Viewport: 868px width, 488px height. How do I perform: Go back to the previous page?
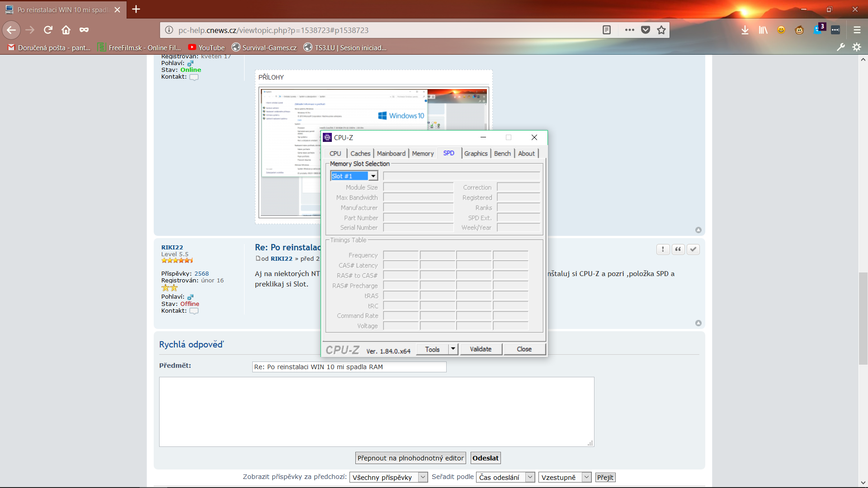click(x=11, y=30)
